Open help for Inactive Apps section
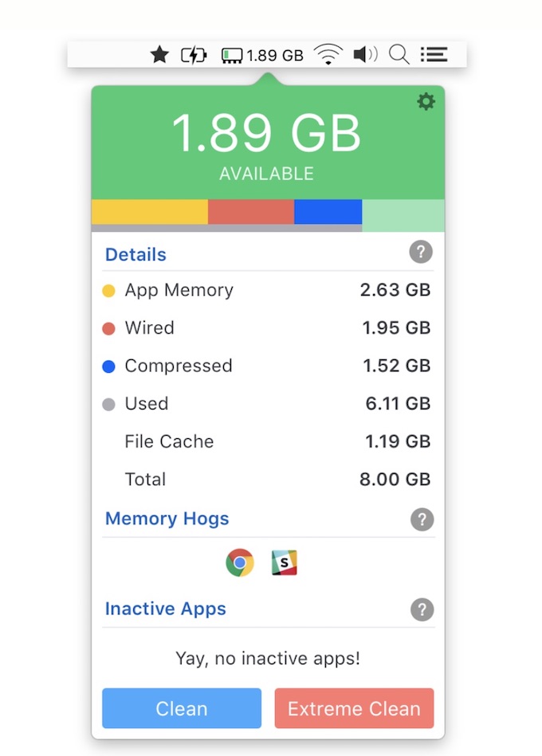The width and height of the screenshot is (542, 756). [x=422, y=610]
